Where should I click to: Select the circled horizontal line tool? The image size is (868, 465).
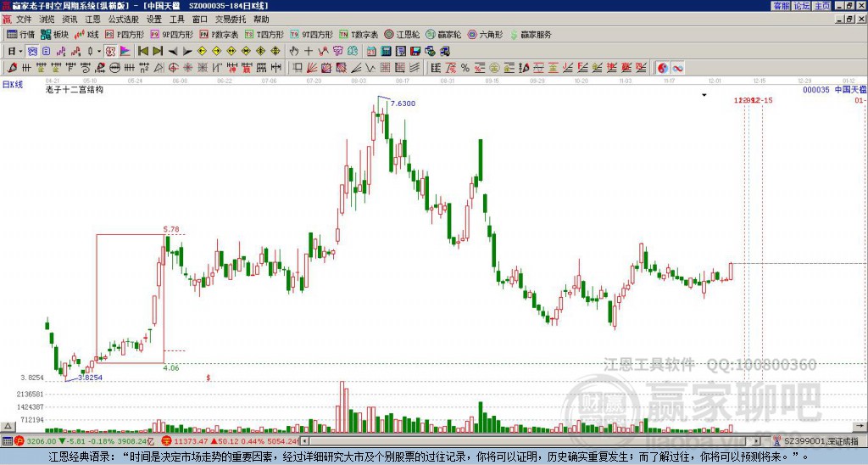114,68
